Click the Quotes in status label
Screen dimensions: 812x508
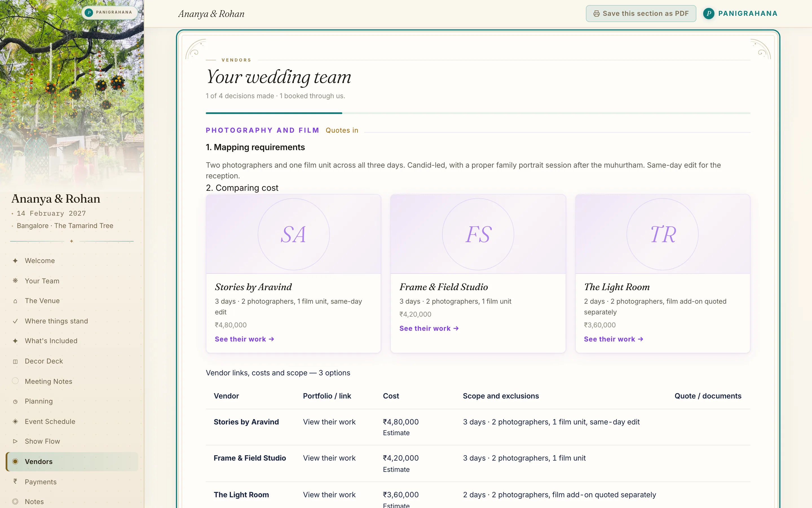[342, 130]
